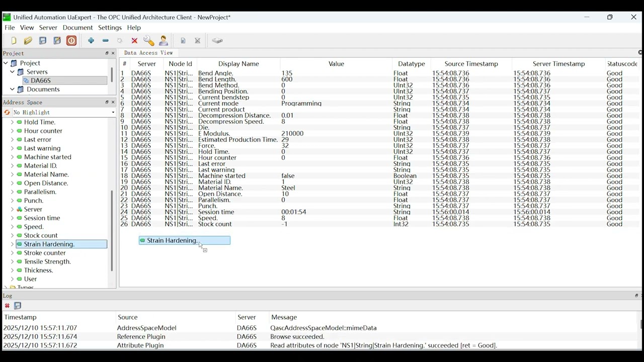Save the project using the floppy icon
The image size is (644, 362).
[x=43, y=41]
